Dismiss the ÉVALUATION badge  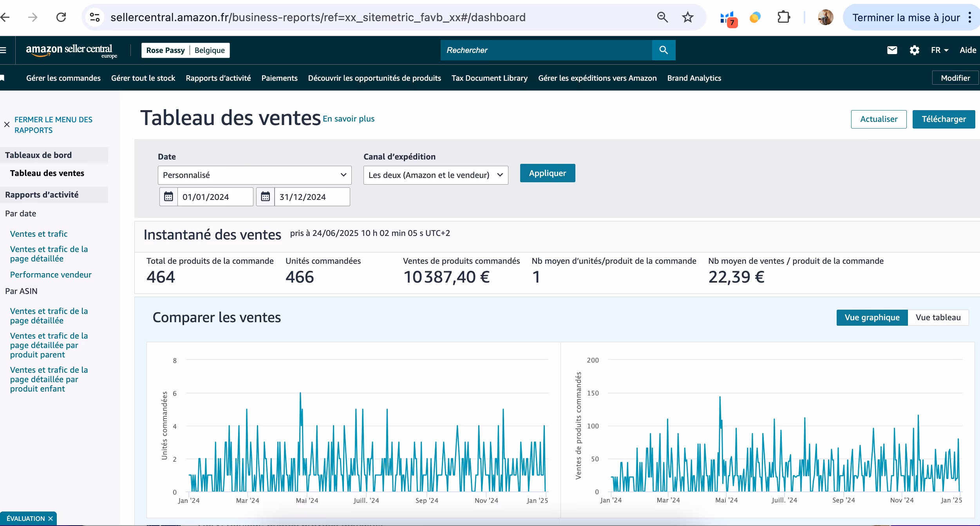click(51, 519)
